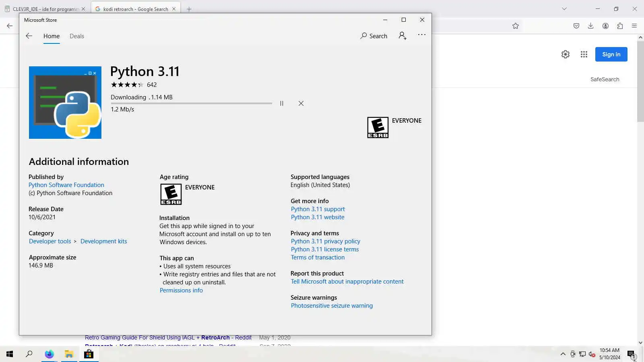Screen dimensions: 644x362
Task: Open the Google apps grid
Action: [x=584, y=54]
